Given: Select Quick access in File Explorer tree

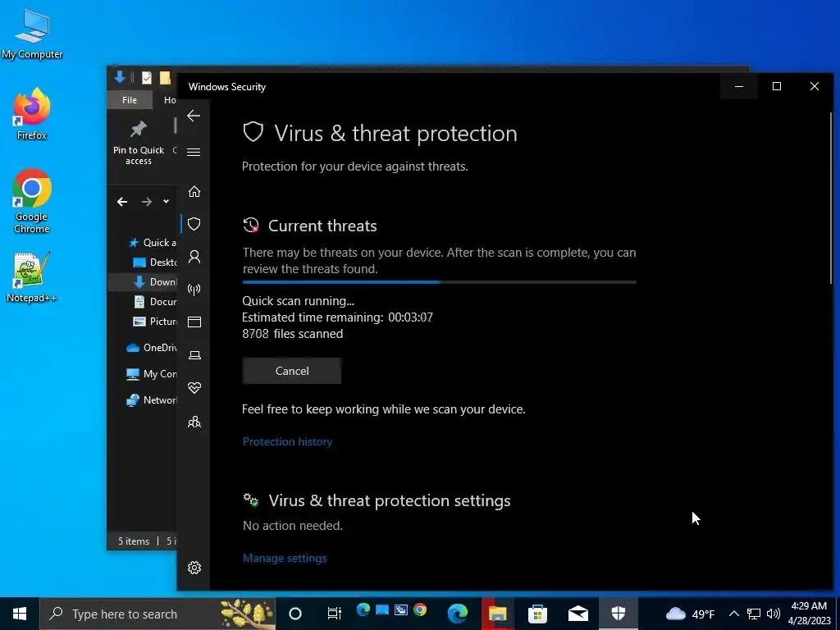Looking at the screenshot, I should click(x=152, y=243).
